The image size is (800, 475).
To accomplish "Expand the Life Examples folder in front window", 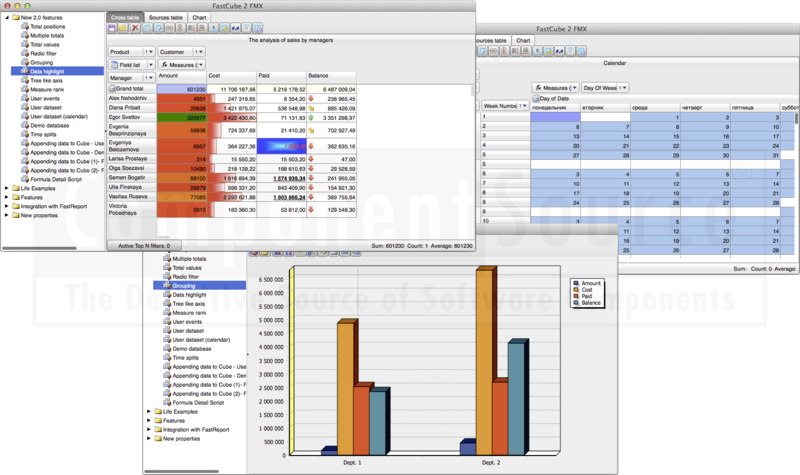I will (x=7, y=188).
